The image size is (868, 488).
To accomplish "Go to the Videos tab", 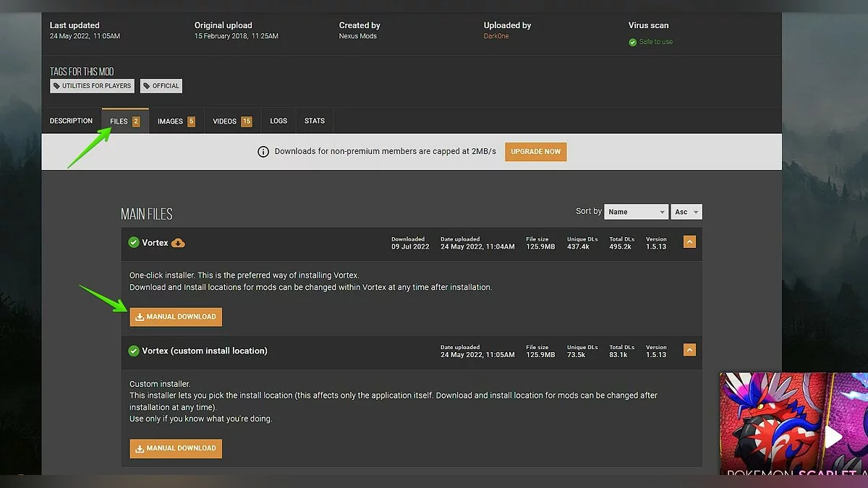I will [231, 121].
